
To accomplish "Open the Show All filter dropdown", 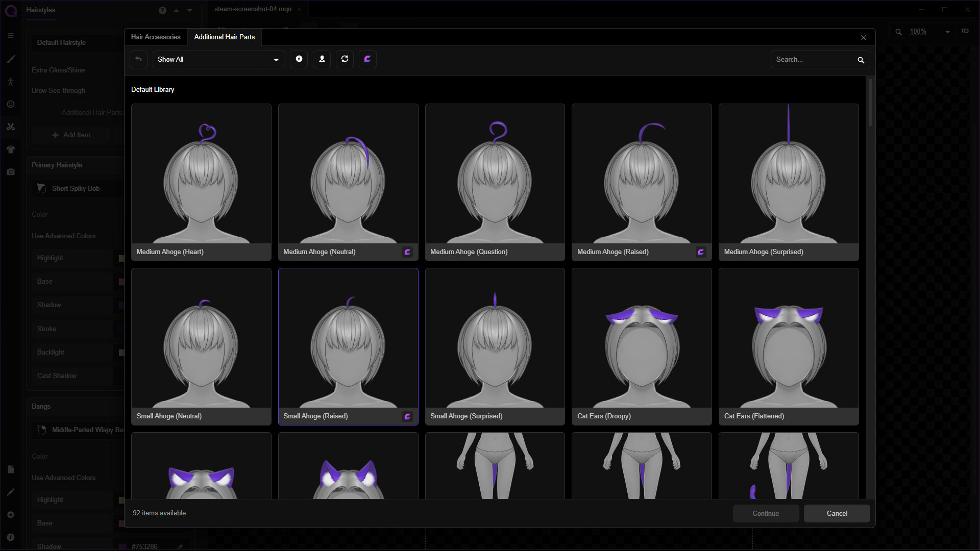I will (x=218, y=59).
